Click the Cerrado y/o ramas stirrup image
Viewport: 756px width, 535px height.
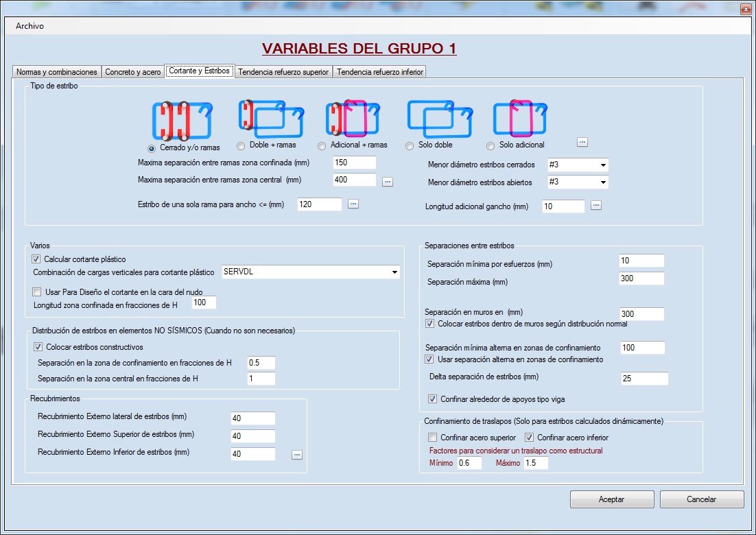coord(182,120)
